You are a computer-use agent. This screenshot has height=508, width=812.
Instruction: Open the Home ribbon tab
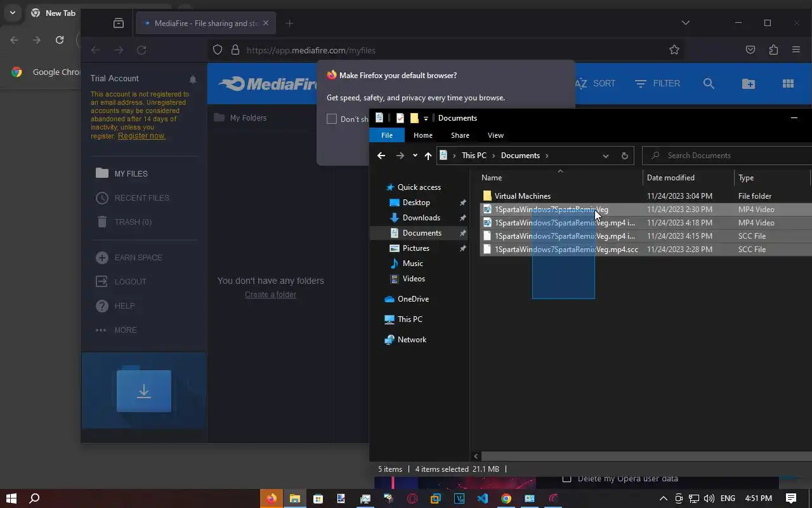(x=423, y=135)
